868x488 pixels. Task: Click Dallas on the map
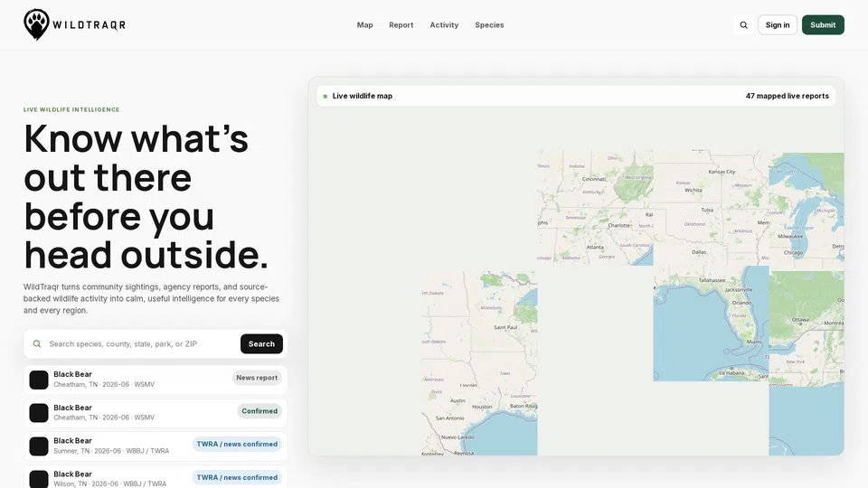pos(699,252)
